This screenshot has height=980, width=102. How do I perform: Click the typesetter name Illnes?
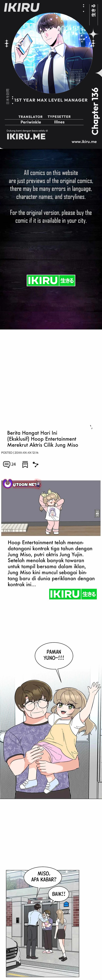[x=59, y=122]
